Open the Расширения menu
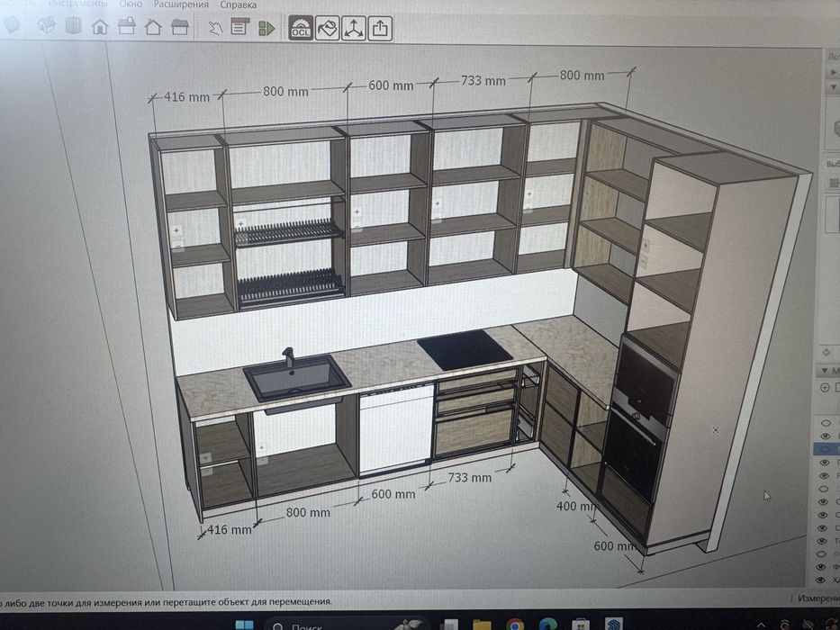 pyautogui.click(x=181, y=4)
